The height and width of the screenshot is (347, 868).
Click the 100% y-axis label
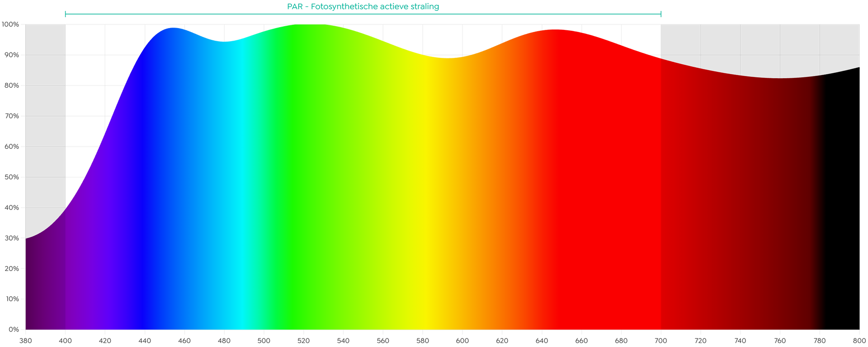10,24
